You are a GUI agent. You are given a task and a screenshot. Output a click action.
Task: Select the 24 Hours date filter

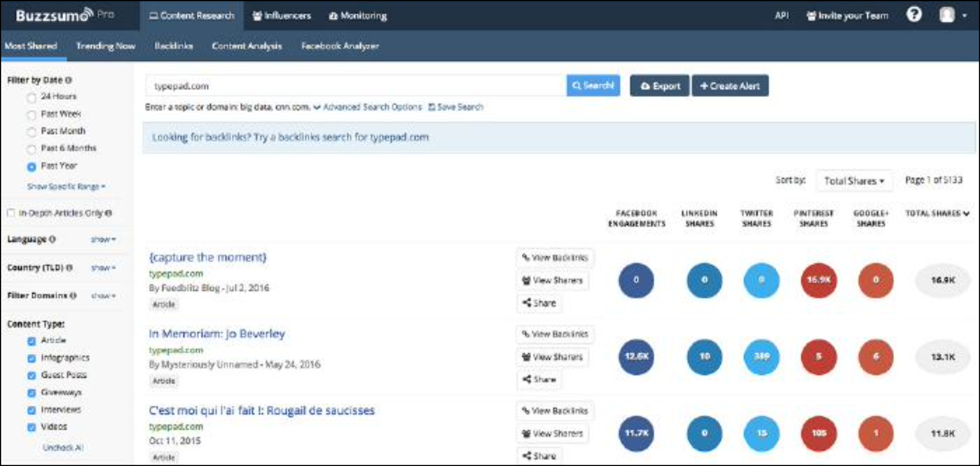(x=31, y=98)
